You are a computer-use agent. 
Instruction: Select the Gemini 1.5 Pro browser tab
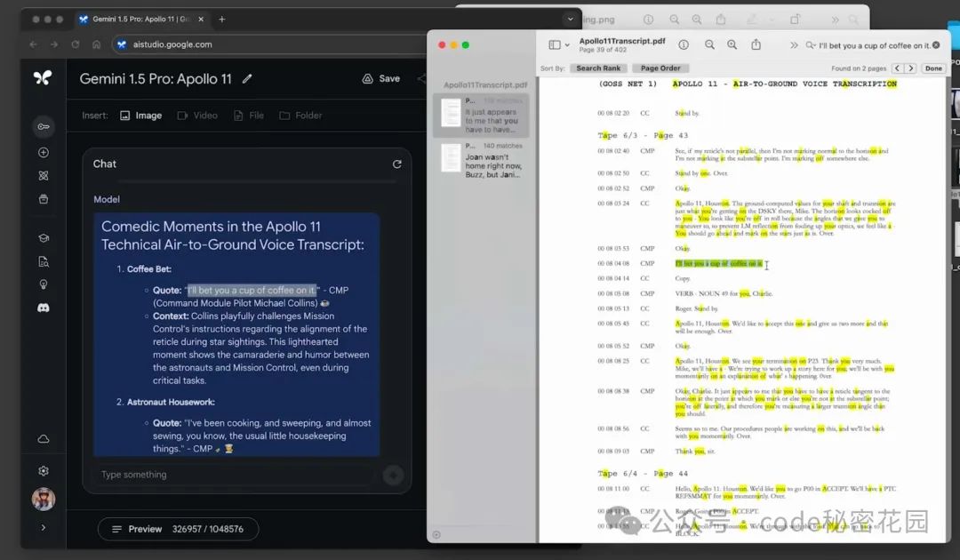140,19
